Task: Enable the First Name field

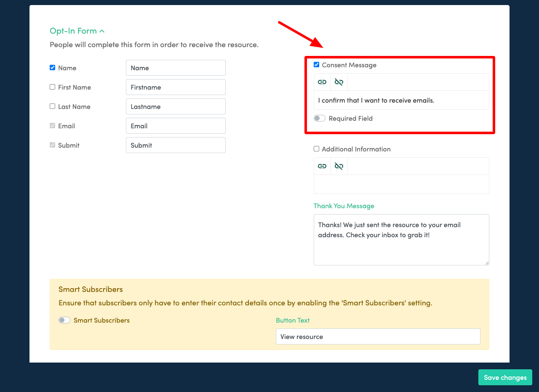Action: (x=52, y=87)
